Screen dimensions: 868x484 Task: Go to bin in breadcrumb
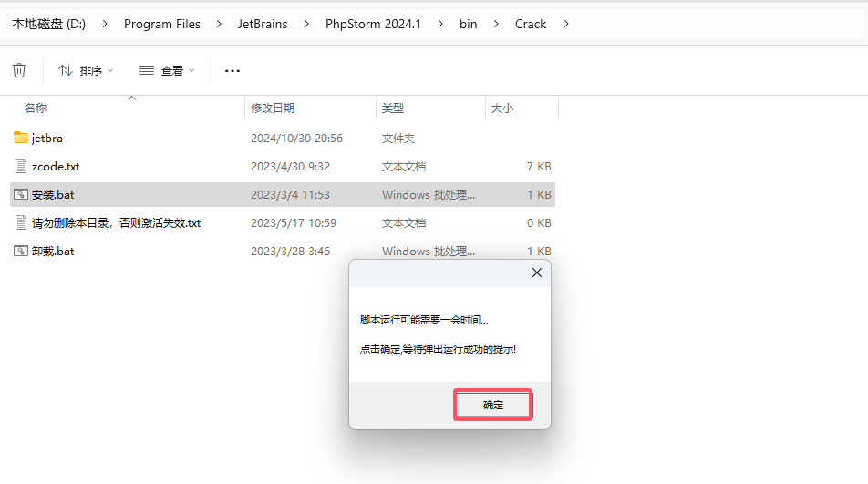coord(469,24)
